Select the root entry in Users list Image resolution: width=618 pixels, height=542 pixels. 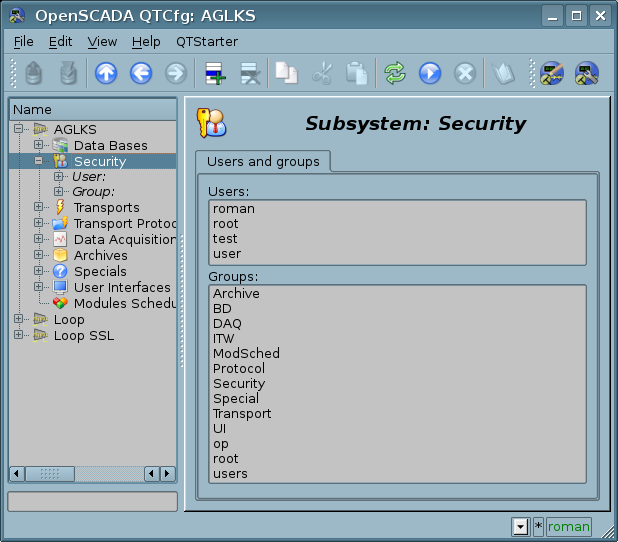[x=226, y=224]
